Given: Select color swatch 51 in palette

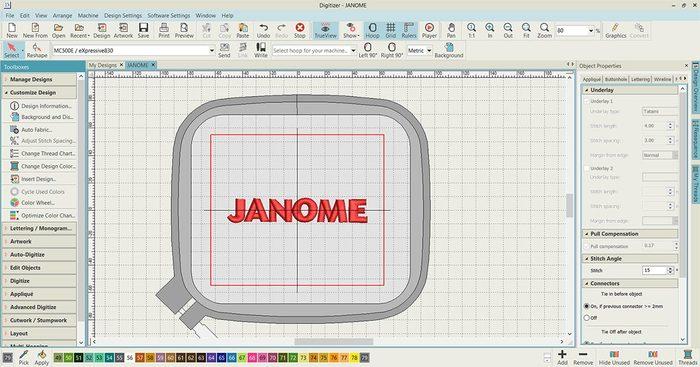Looking at the screenshot, I should click(x=79, y=358).
